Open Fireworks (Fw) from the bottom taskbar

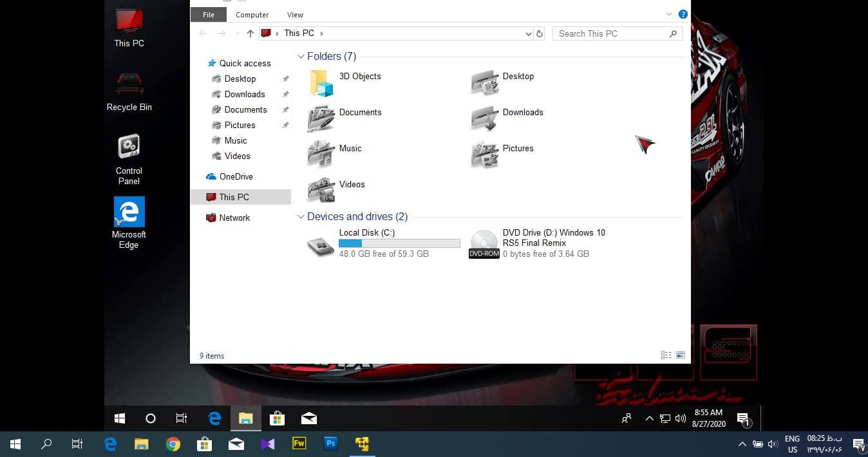pyautogui.click(x=299, y=443)
